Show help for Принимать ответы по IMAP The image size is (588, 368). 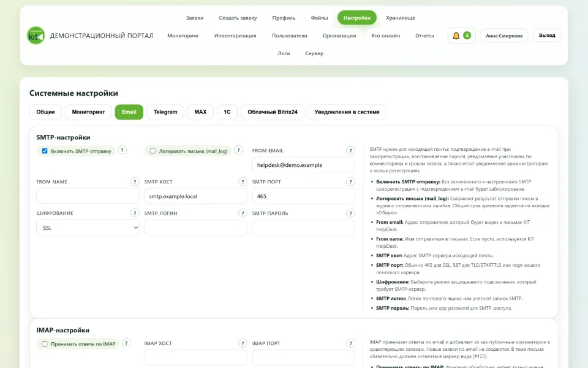[126, 343]
